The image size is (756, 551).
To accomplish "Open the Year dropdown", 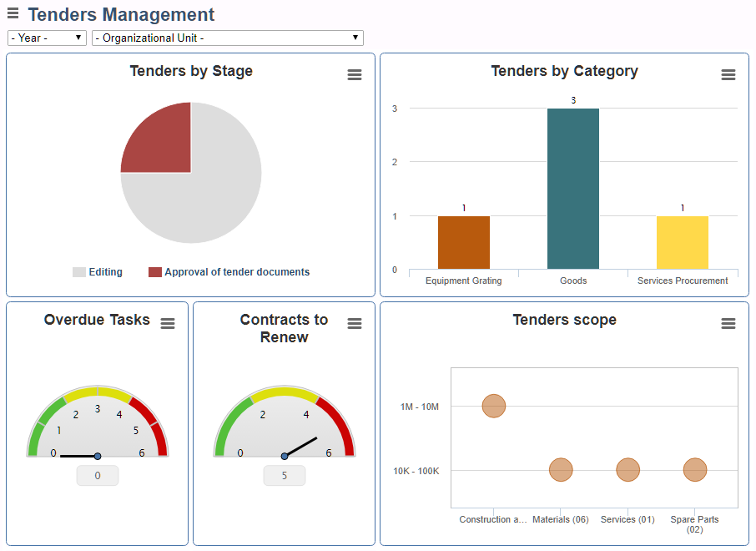I will coord(46,38).
